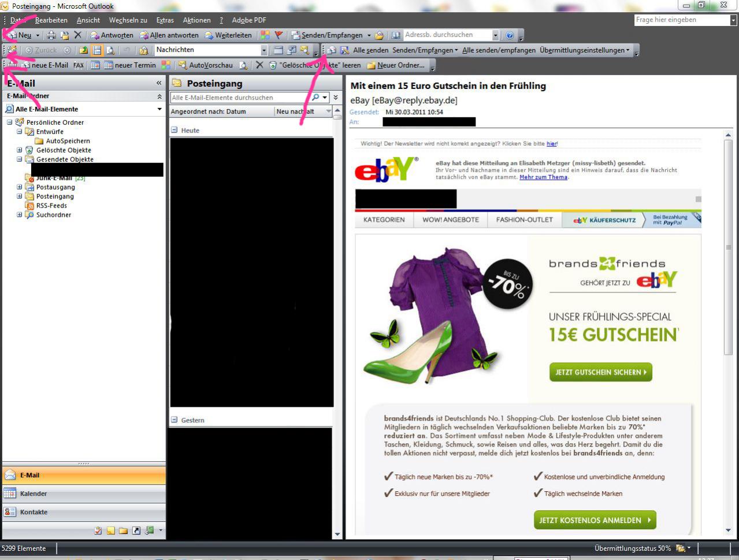Open the Adressb. durchsuchen dropdown arrow
739x560 pixels.
pyautogui.click(x=495, y=35)
